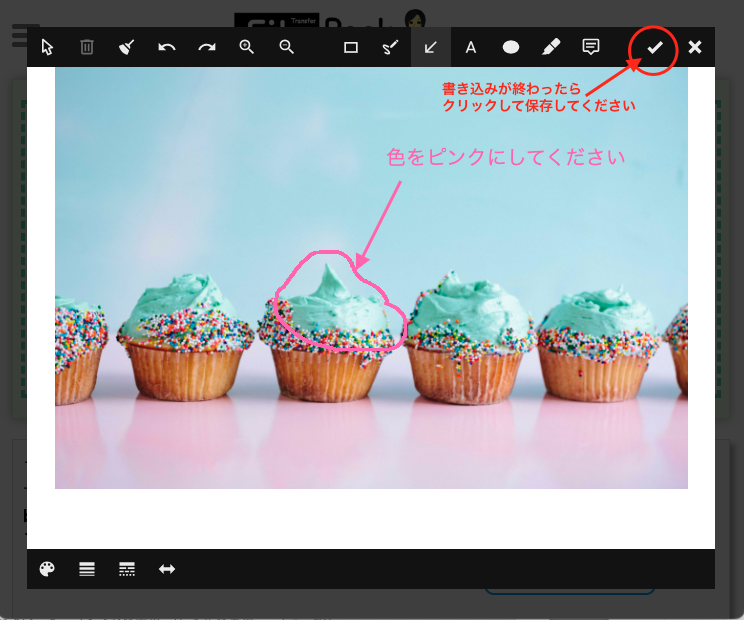
Task: Select the arrow drawing tool
Action: [x=430, y=47]
